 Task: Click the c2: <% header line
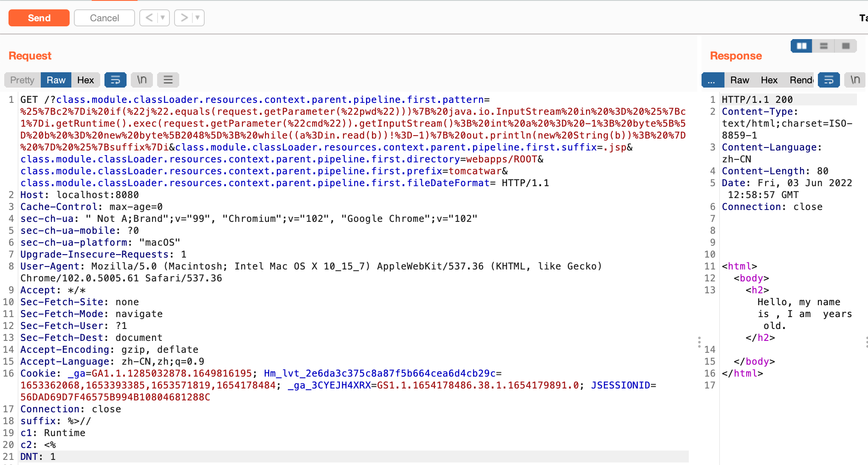[38, 445]
